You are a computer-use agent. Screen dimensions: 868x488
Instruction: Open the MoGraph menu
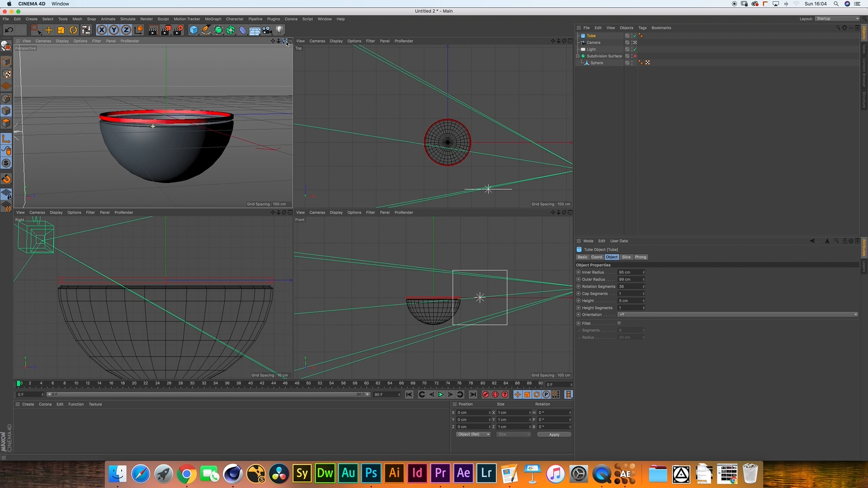[x=213, y=19]
